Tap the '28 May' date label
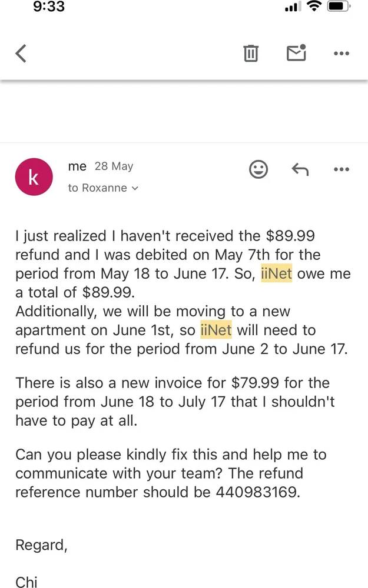 114,166
